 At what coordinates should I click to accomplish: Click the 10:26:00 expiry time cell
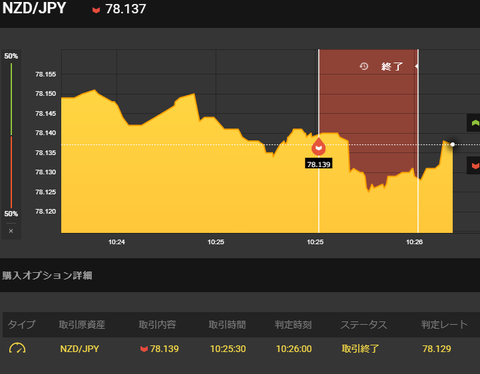click(294, 349)
